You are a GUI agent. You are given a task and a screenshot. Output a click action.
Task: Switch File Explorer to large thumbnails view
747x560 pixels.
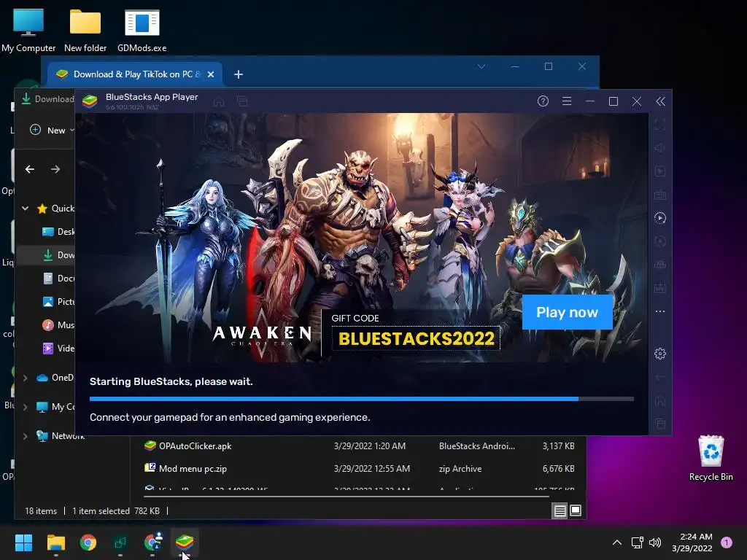pyautogui.click(x=576, y=511)
